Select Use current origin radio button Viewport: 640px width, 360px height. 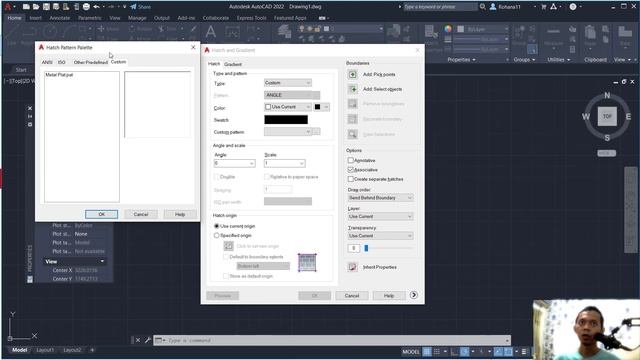tap(217, 226)
